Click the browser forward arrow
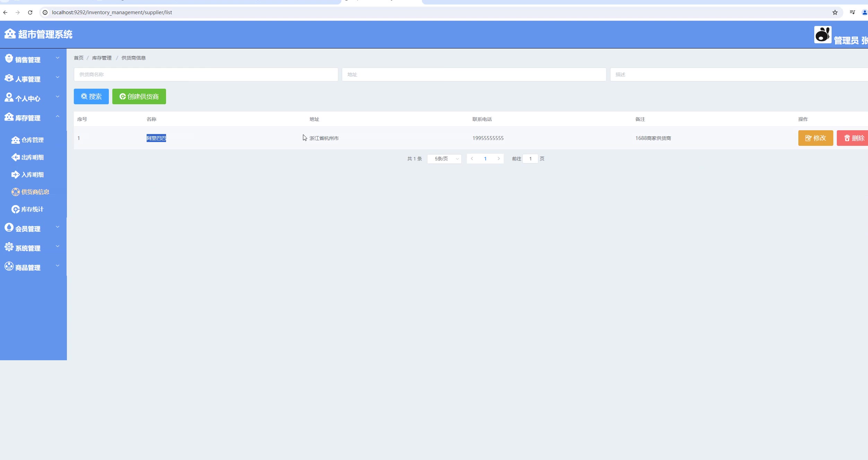This screenshot has height=460, width=868. coord(18,12)
